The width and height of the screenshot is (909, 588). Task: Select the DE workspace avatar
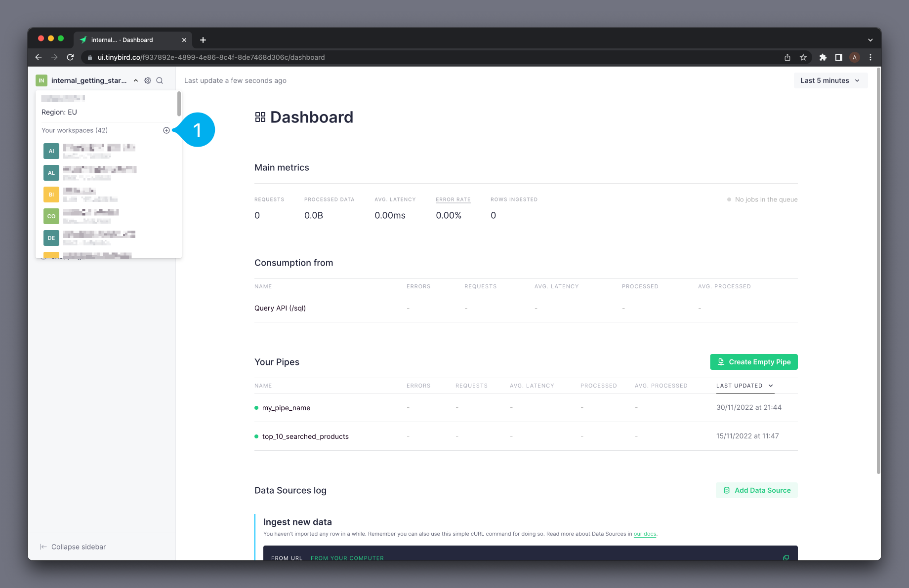51,238
